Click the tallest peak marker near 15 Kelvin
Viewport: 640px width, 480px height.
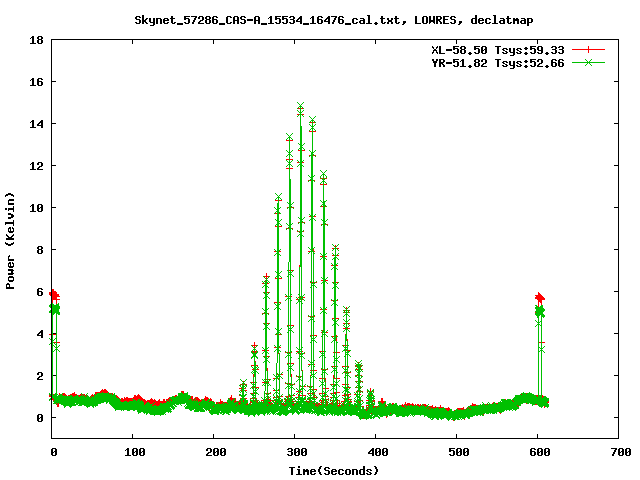[x=300, y=106]
